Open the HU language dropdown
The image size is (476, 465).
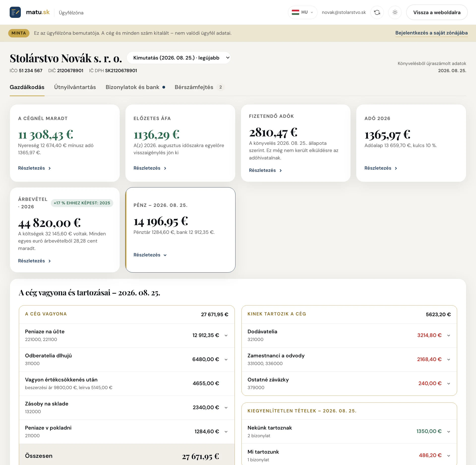point(302,12)
